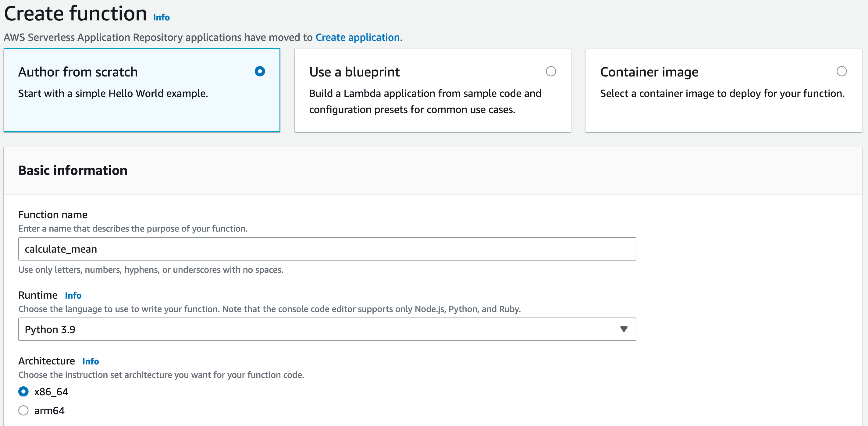This screenshot has width=868, height=426.
Task: Click the Runtime dropdown arrow
Action: [624, 329]
